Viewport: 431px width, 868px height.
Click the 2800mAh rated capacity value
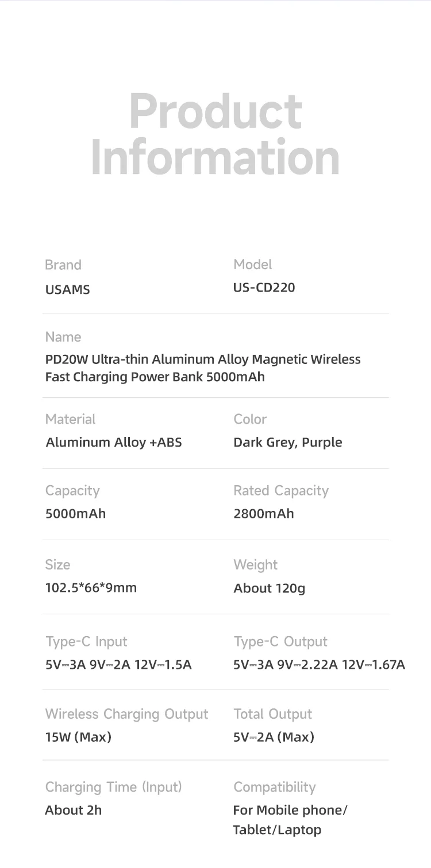(264, 514)
